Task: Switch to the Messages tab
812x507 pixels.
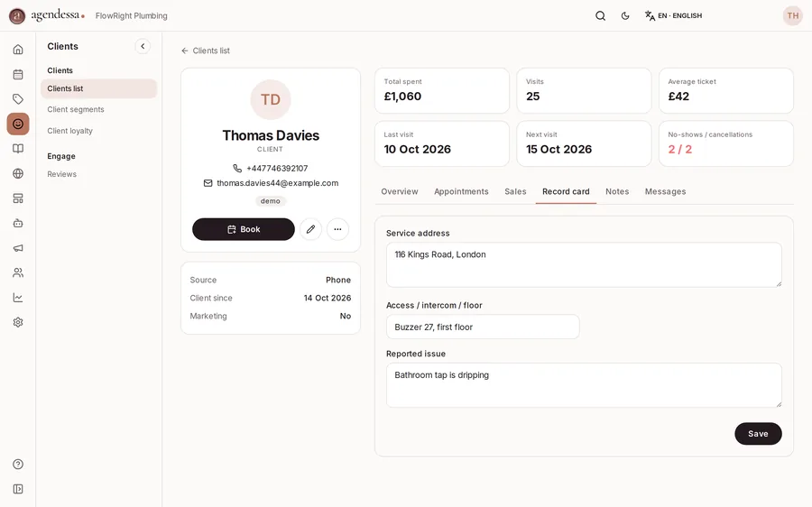Action: [666, 191]
